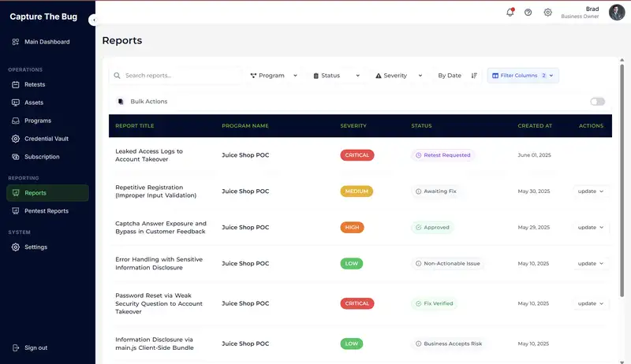Click Capture The Bug logo text
The width and height of the screenshot is (631, 364).
tap(43, 17)
